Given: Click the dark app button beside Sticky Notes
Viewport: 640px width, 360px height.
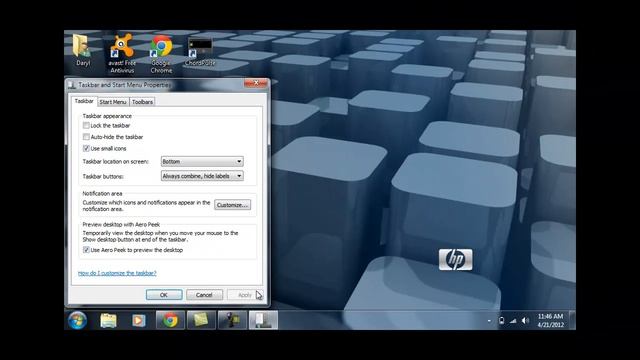Looking at the screenshot, I should tap(232, 320).
